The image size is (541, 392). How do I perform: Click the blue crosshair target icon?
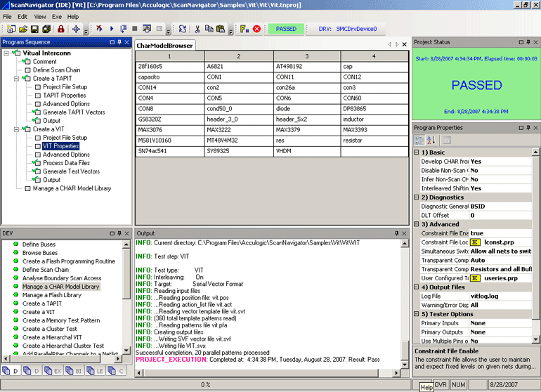[76, 29]
